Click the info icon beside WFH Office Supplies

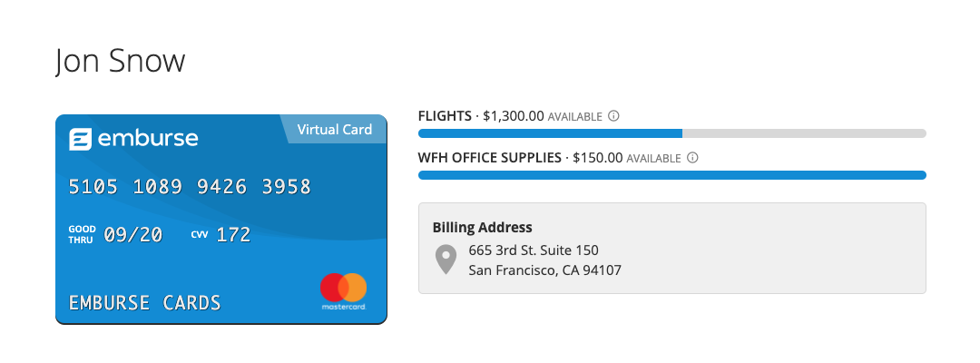[692, 158]
